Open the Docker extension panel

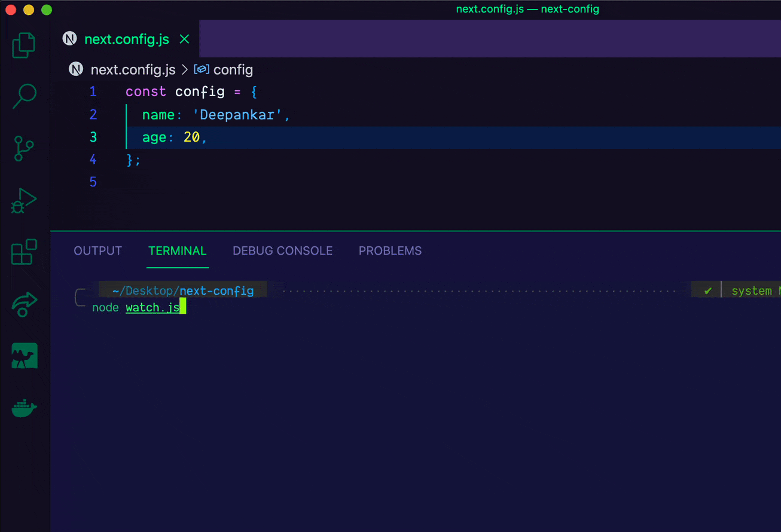(24, 408)
